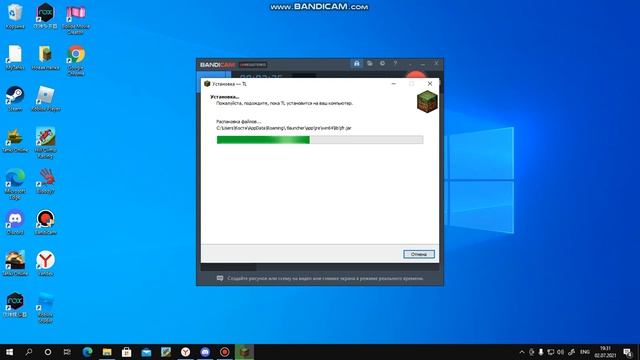Click the unregistered badge beside the Bandicam logo
Screen dimensions: 640x360
(x=253, y=64)
